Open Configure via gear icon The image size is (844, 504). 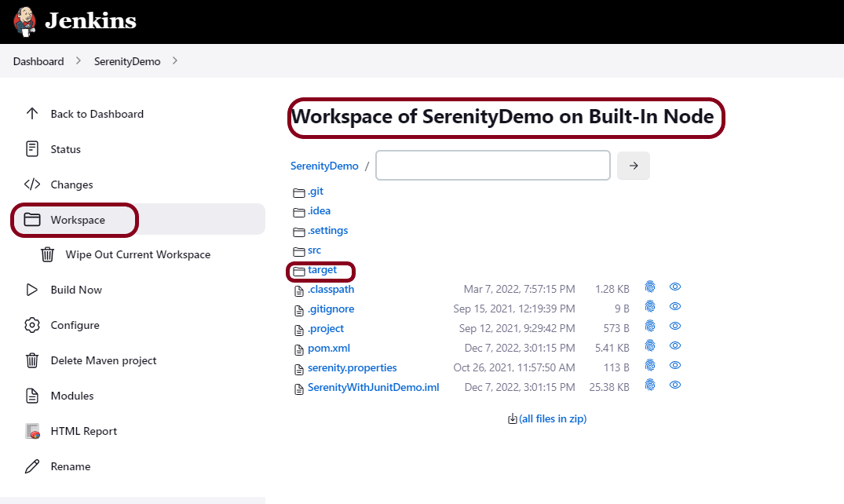pos(32,325)
